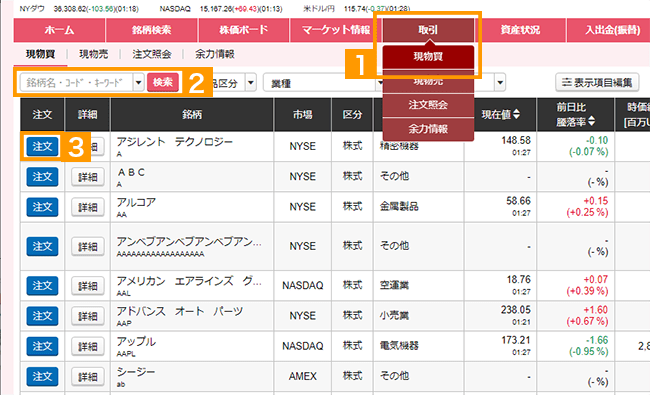Select 現物買 in the 取引 dropdown menu
Screen dimensions: 650x395
point(428,57)
